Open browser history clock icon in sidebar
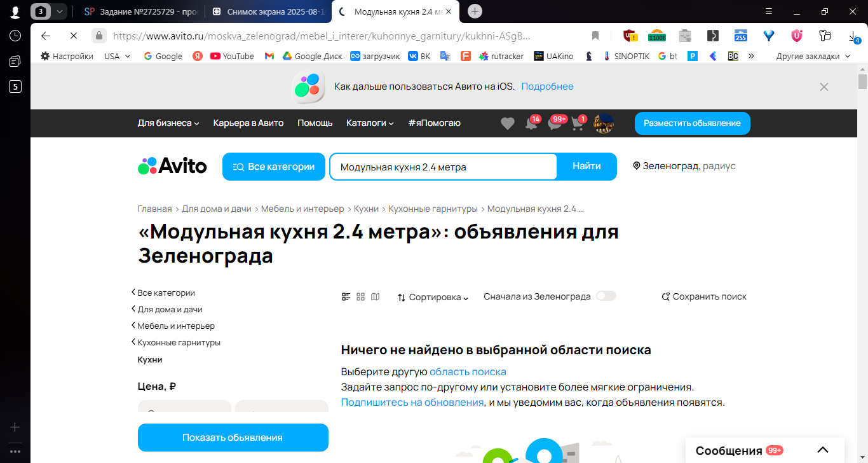 pos(15,36)
